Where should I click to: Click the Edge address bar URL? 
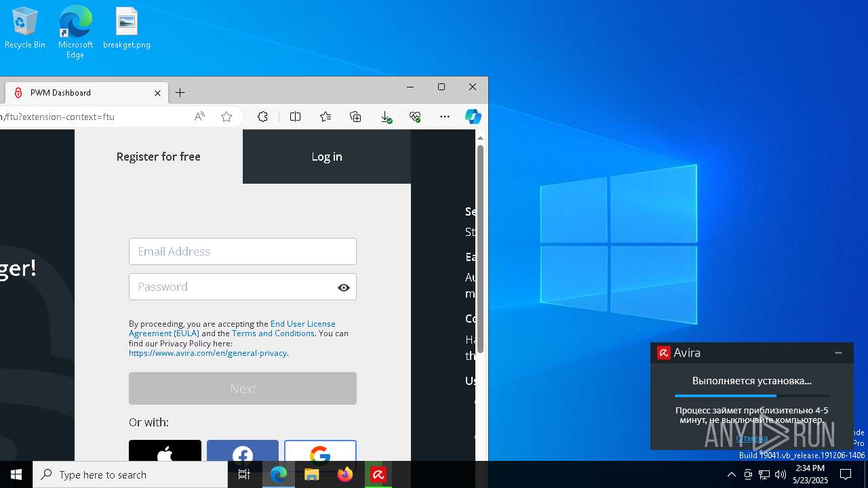(58, 117)
